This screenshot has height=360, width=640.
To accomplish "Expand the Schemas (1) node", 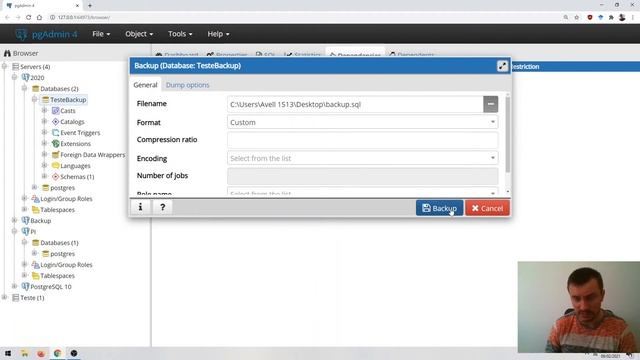I will [x=44, y=177].
